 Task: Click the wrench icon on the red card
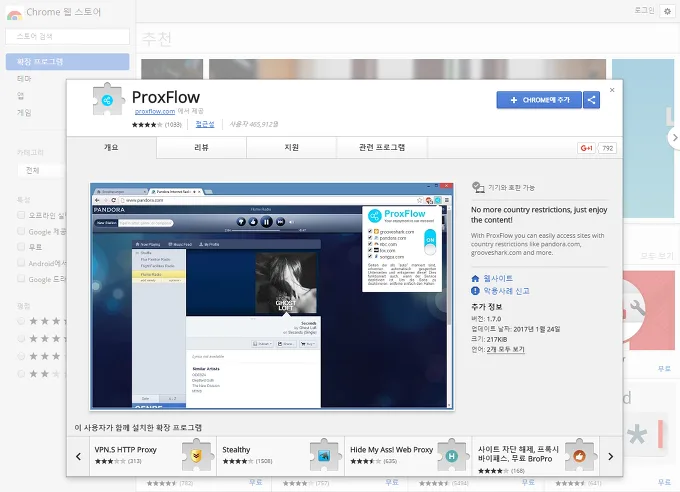tap(637, 308)
